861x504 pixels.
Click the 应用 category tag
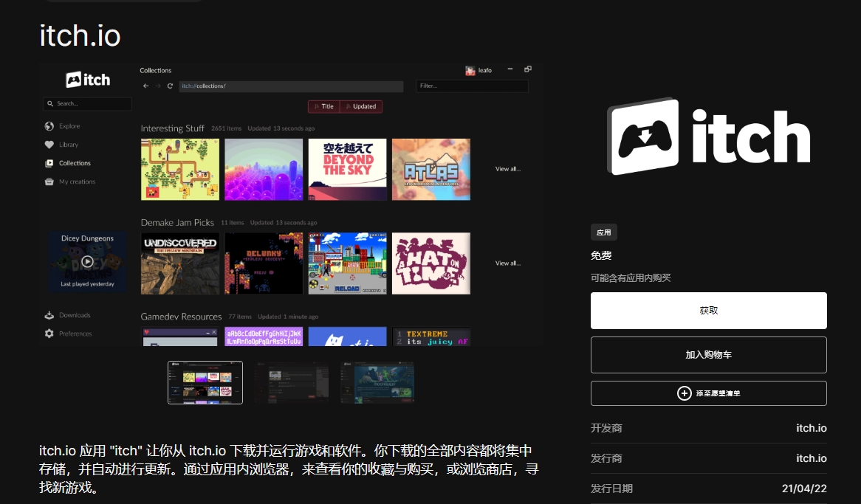603,232
